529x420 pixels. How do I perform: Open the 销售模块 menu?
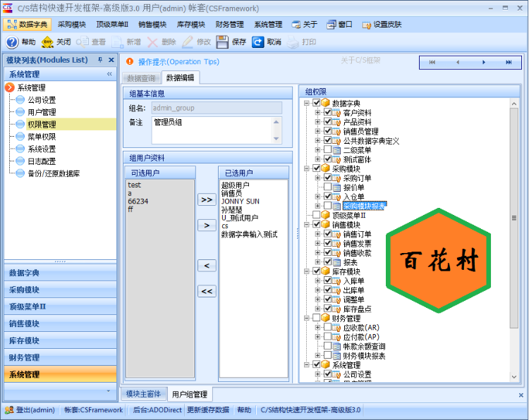[x=152, y=25]
